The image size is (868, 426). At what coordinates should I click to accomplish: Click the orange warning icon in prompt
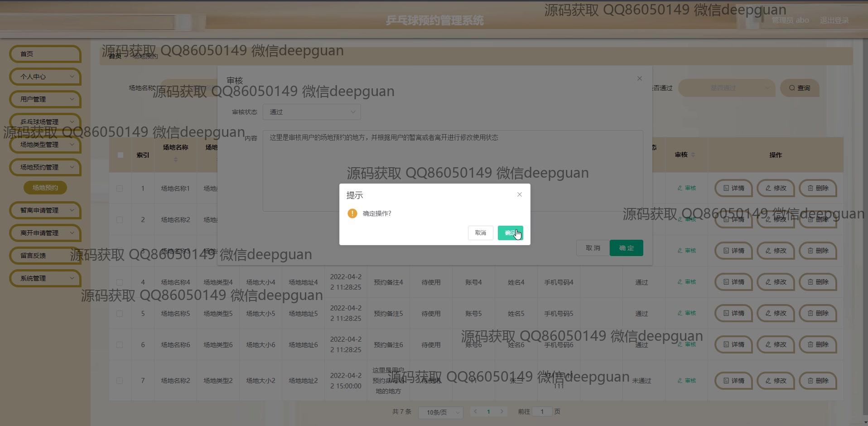point(352,213)
